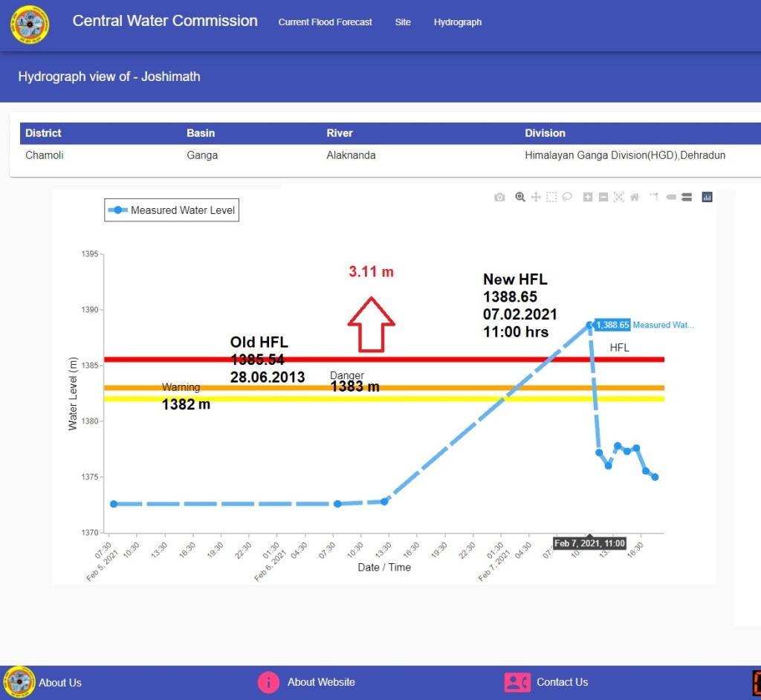Viewport: 761px width, 700px height.
Task: Activate the Box Select dashed-square tool
Action: 551,197
